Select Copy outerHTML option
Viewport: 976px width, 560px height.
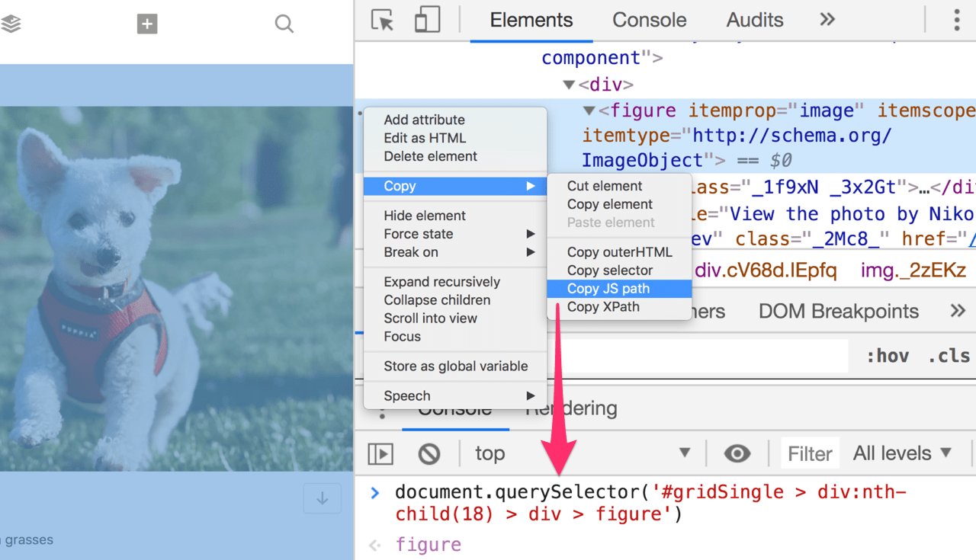pos(619,252)
